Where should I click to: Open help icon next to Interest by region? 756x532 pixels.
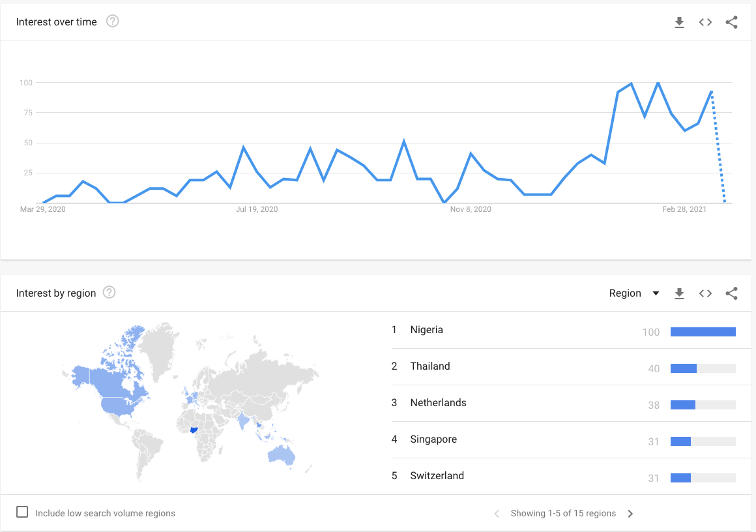coord(109,292)
